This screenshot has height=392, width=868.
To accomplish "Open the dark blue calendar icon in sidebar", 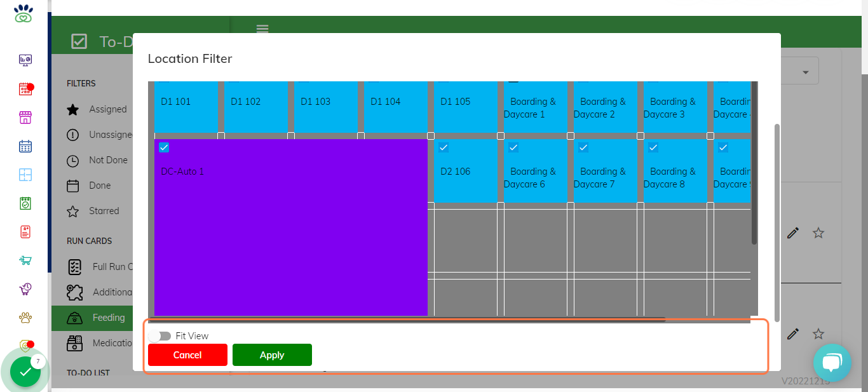I will [x=25, y=146].
